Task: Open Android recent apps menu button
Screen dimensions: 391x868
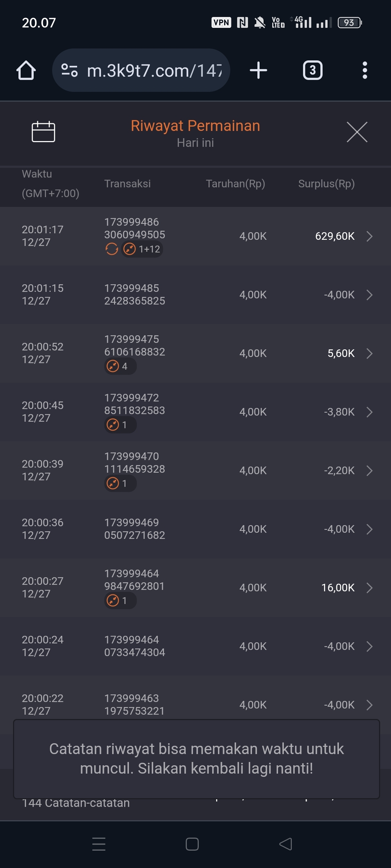Action: point(99,844)
